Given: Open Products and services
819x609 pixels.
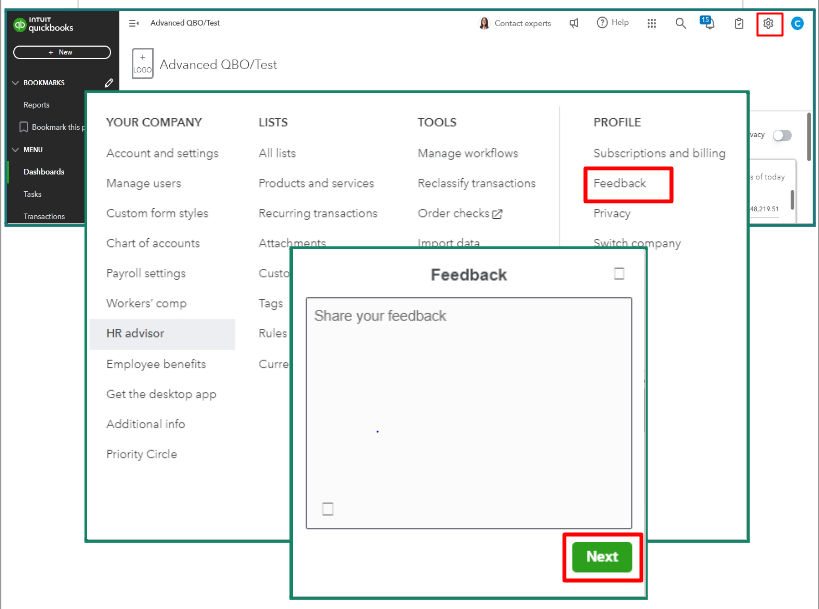Looking at the screenshot, I should 317,183.
